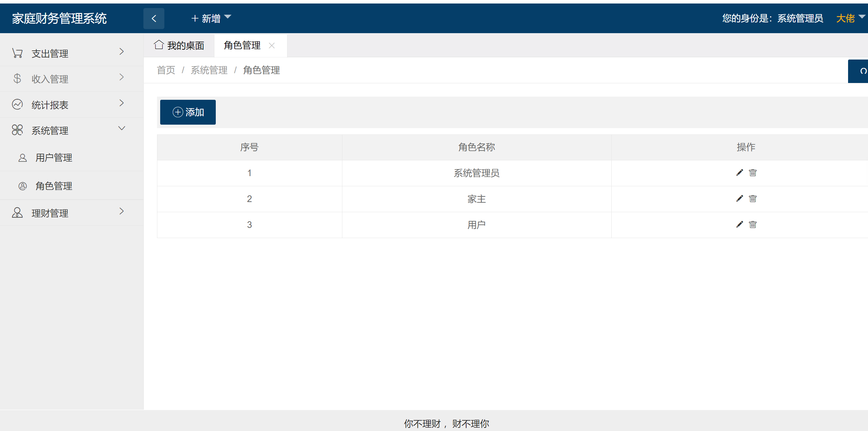Open the 新增 dropdown in header
The height and width of the screenshot is (431, 868).
point(211,18)
